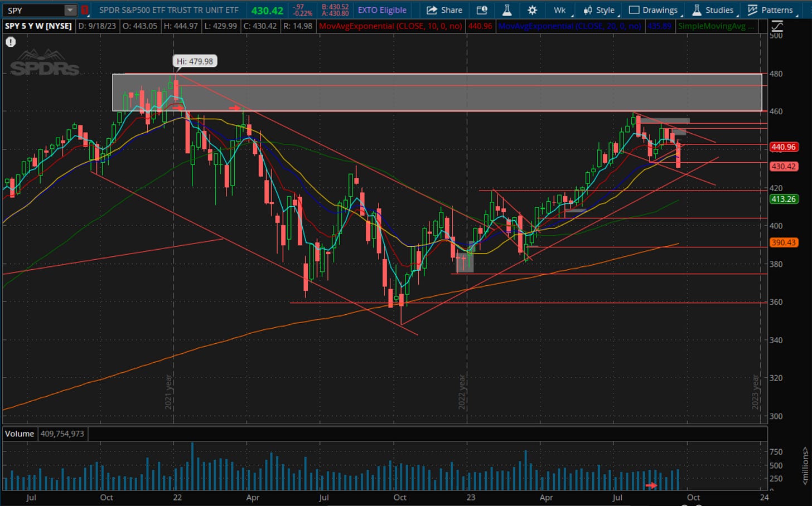Open the Drawings menu

[653, 10]
